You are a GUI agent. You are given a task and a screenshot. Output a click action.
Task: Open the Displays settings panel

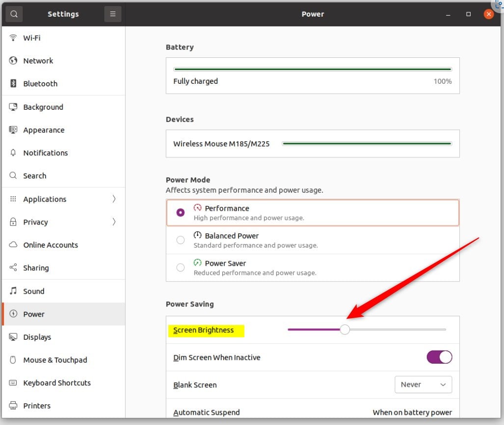click(37, 337)
